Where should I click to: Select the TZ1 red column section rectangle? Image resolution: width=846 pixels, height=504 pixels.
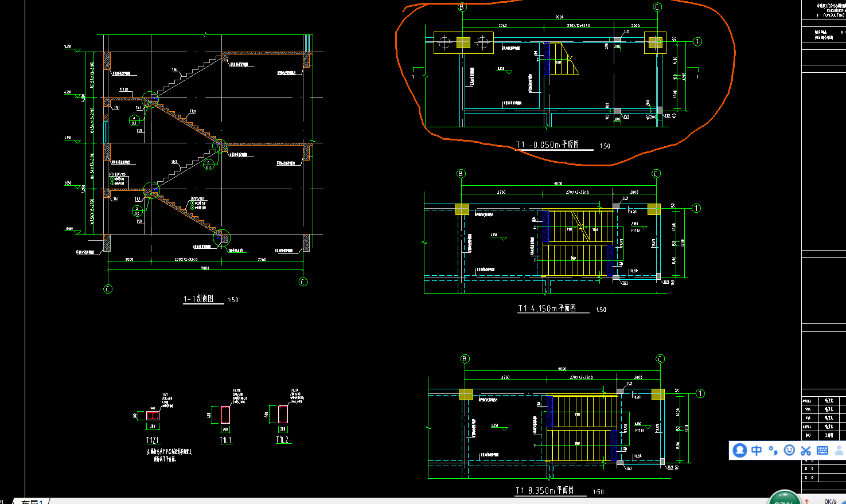click(153, 416)
